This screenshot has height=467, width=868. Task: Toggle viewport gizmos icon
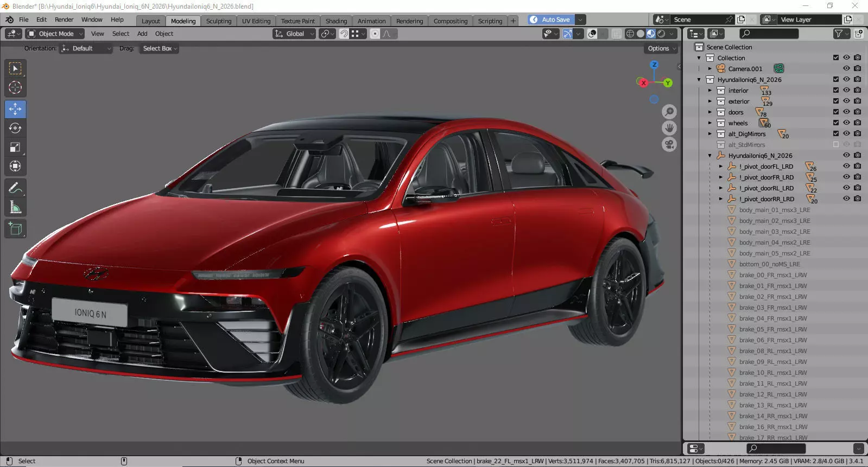[567, 34]
